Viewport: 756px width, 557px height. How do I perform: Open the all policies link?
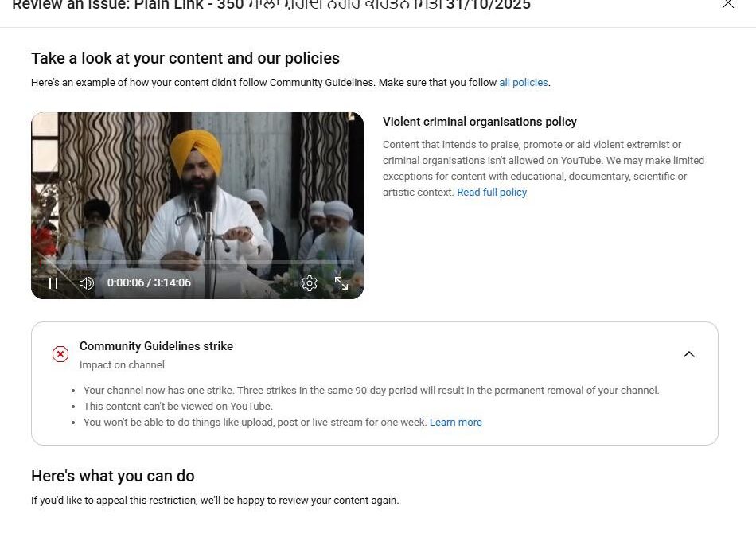pyautogui.click(x=523, y=82)
